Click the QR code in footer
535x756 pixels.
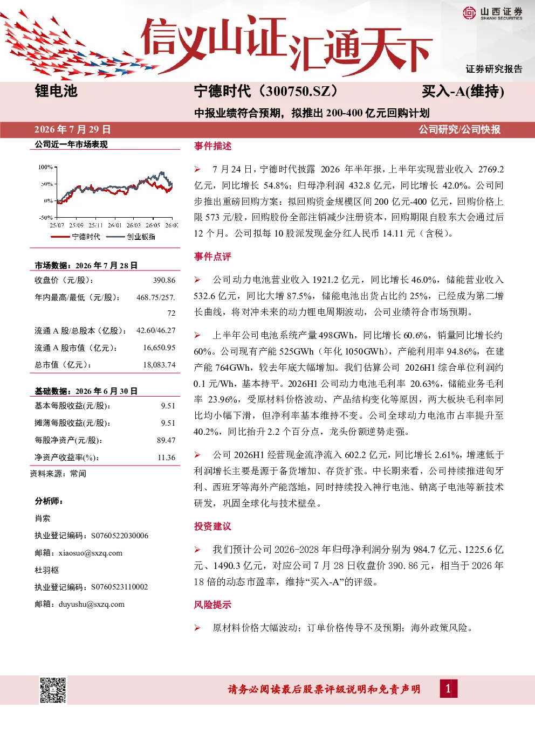tap(53, 690)
